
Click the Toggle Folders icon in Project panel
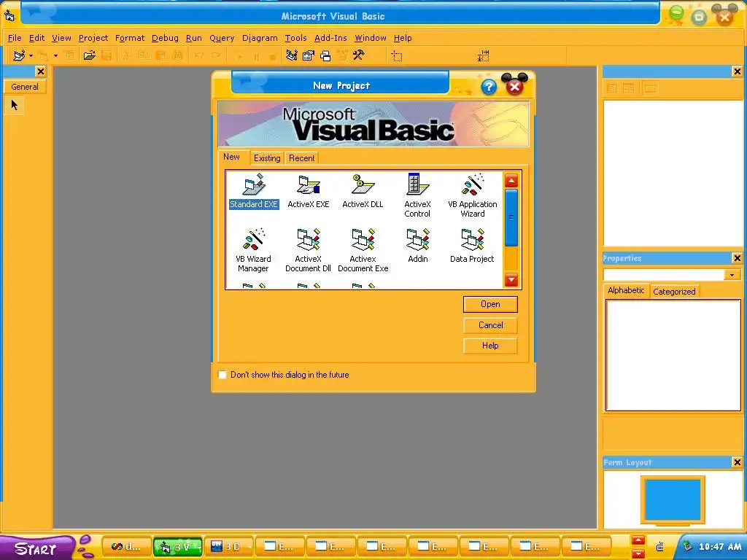(x=650, y=88)
